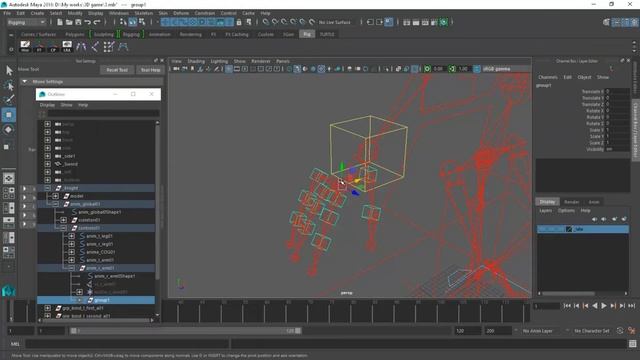
Task: Expand the model node in Outliner
Action: 56,196
